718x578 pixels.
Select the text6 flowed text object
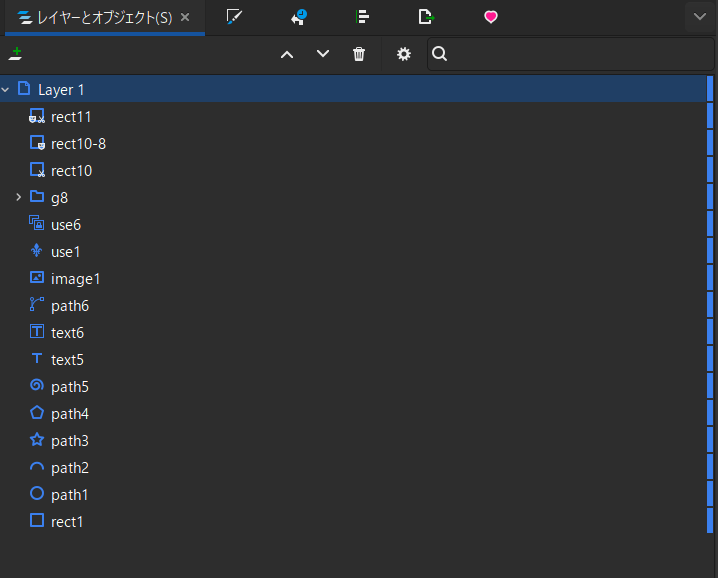pos(67,333)
